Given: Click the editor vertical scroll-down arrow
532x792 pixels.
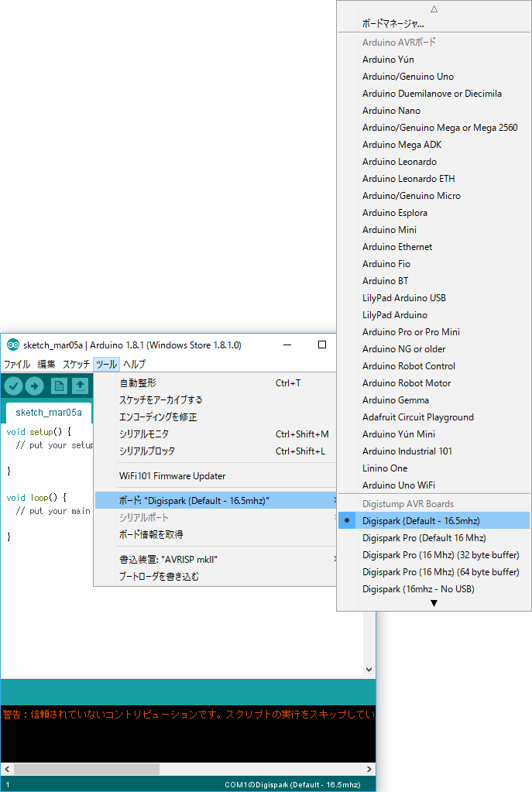Looking at the screenshot, I should tap(369, 670).
